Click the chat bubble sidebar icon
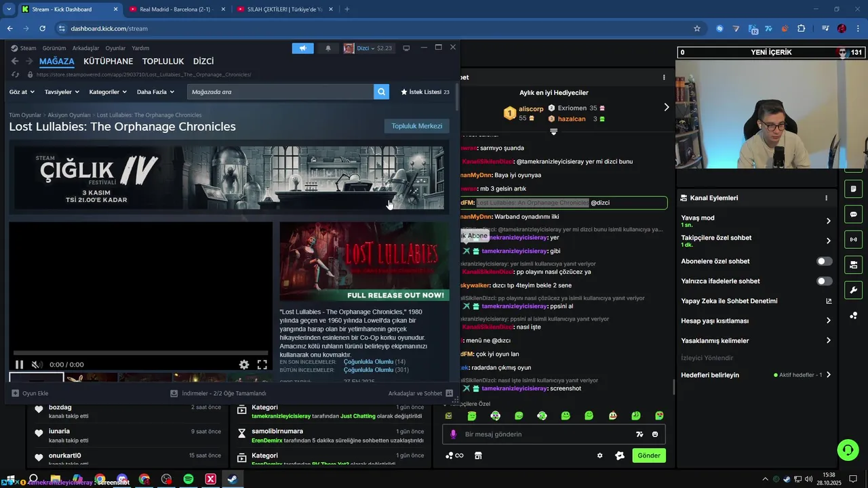 point(853,214)
